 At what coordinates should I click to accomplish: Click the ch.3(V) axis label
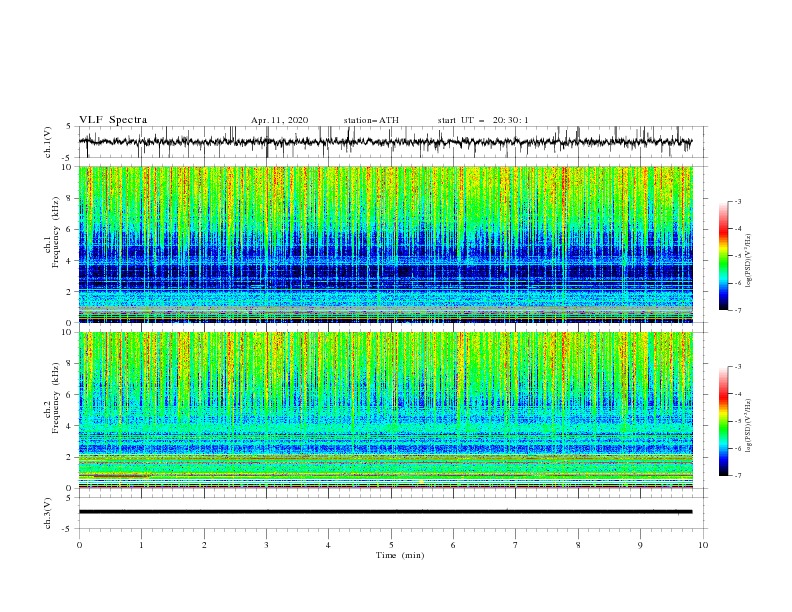[x=48, y=513]
